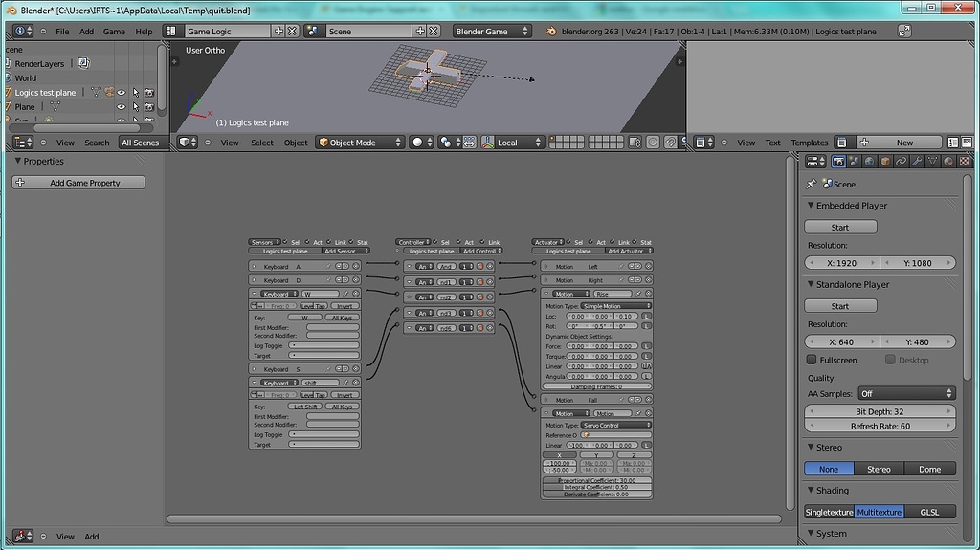Open the Select menu in 3D view

(x=262, y=143)
